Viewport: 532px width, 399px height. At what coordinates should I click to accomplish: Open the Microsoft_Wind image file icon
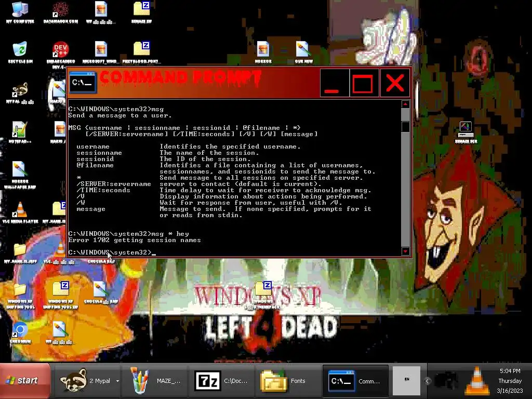click(100, 52)
